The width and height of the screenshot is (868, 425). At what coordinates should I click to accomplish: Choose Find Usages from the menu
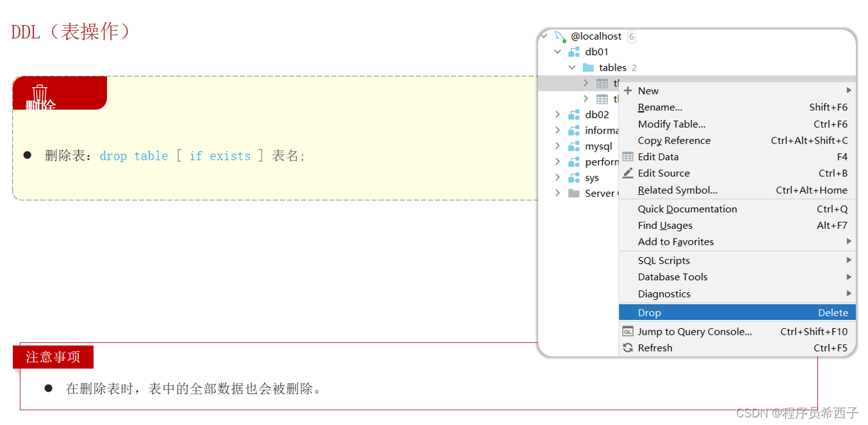pos(737,226)
